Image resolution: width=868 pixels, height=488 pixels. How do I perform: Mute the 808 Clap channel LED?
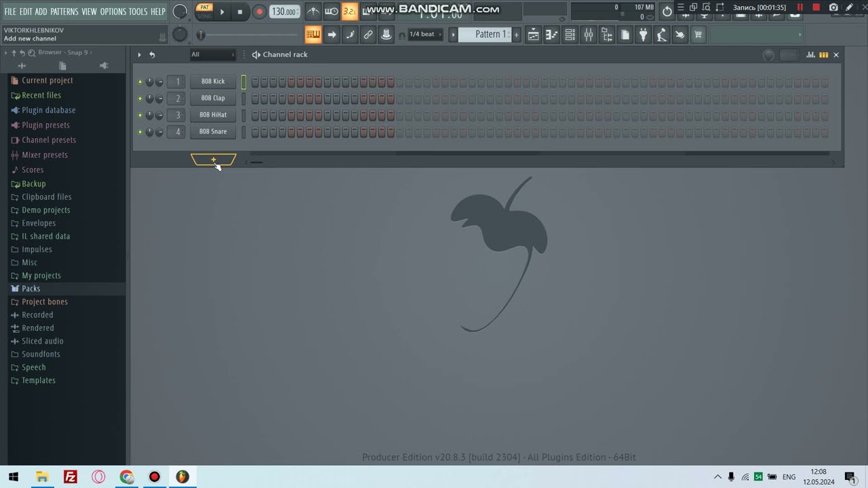(140, 98)
